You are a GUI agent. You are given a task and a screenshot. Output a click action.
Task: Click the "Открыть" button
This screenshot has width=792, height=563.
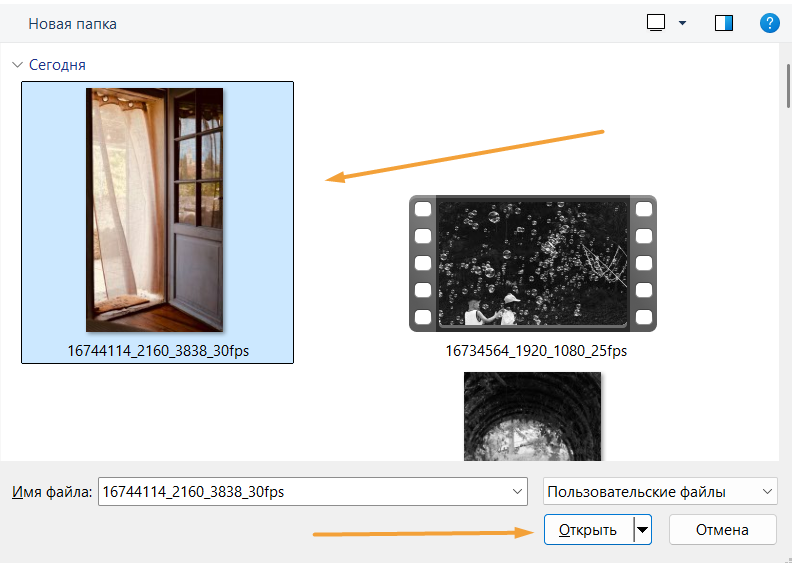point(588,530)
